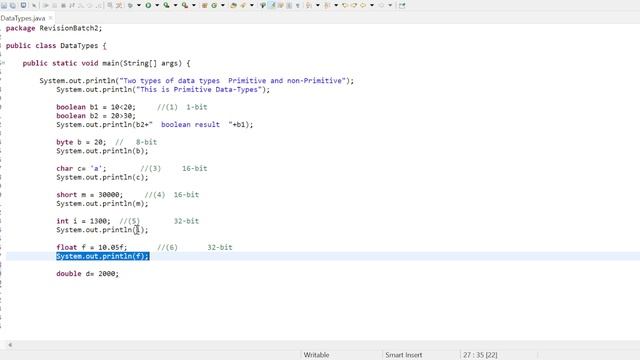The width and height of the screenshot is (640, 360).
Task: Click the "Two types of data types" string
Action: (x=232, y=81)
